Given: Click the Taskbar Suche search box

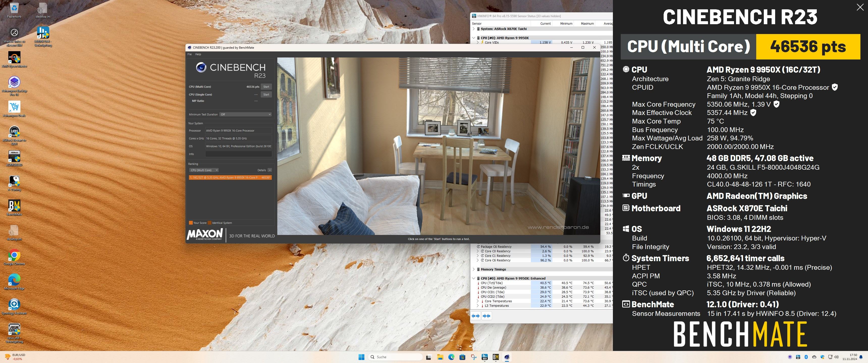Looking at the screenshot, I should pos(395,357).
